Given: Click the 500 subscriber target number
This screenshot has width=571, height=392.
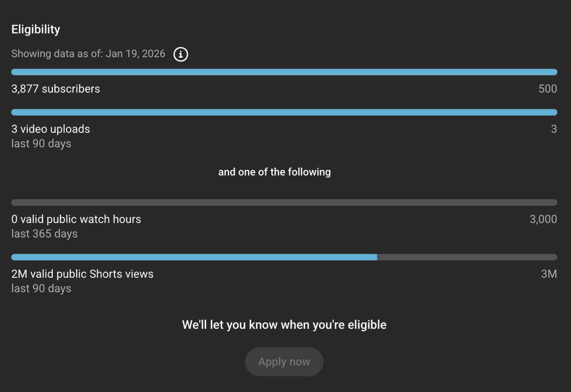Looking at the screenshot, I should [x=548, y=89].
